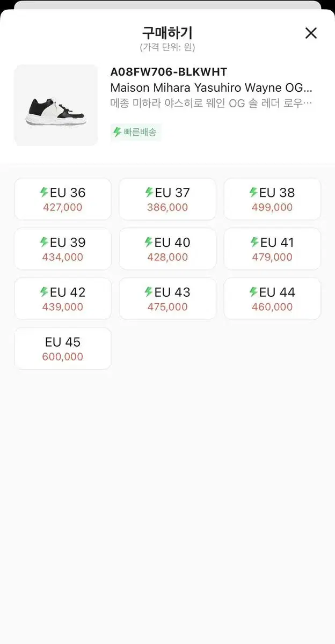
Task: Pick the EU 43 size button
Action: click(x=167, y=299)
